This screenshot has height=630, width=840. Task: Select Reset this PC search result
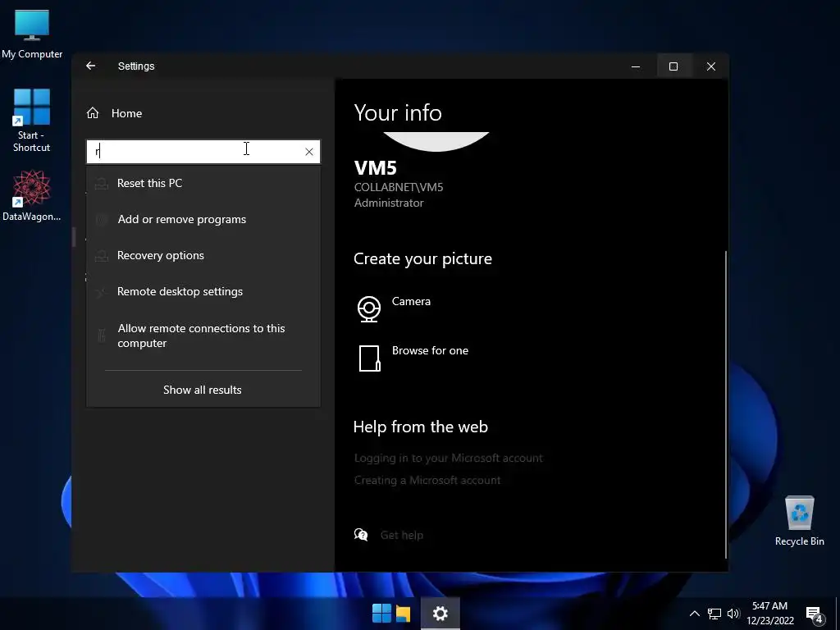pyautogui.click(x=203, y=183)
